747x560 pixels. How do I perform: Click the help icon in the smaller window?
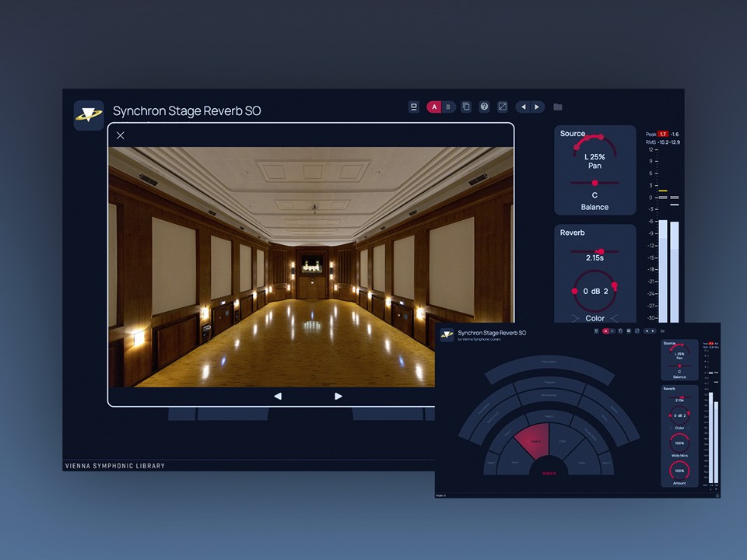[628, 331]
